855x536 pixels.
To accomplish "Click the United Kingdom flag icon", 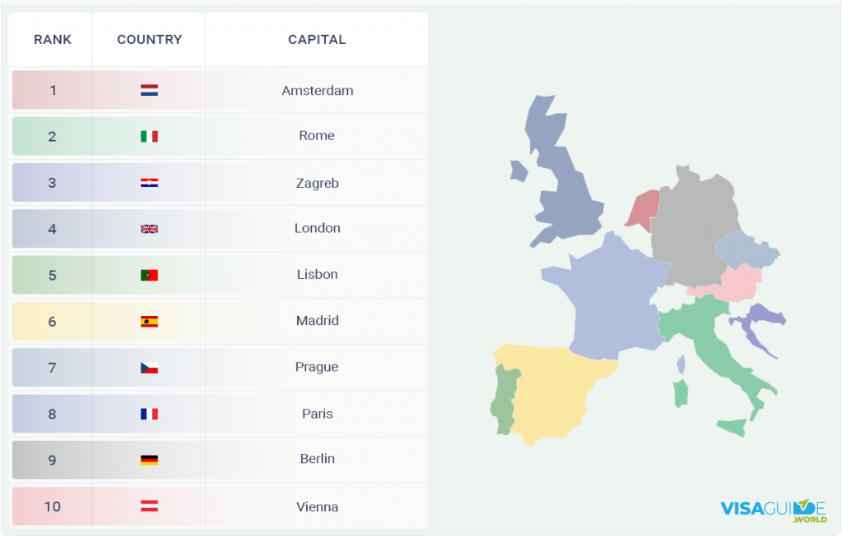I will tap(149, 229).
